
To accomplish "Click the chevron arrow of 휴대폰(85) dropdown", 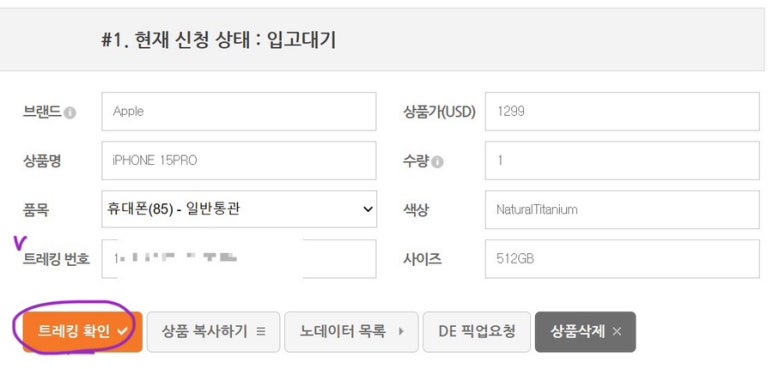I will [368, 209].
